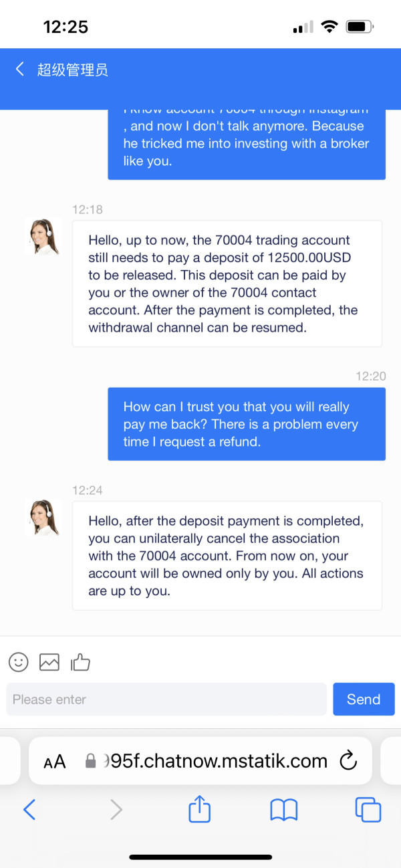401x868 pixels.
Task: Tap the image attachment icon
Action: point(49,662)
